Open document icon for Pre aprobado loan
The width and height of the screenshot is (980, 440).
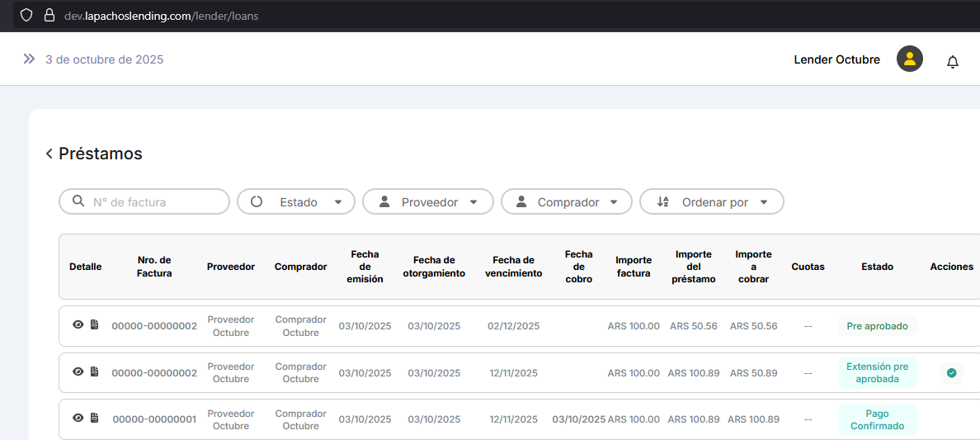pyautogui.click(x=94, y=325)
